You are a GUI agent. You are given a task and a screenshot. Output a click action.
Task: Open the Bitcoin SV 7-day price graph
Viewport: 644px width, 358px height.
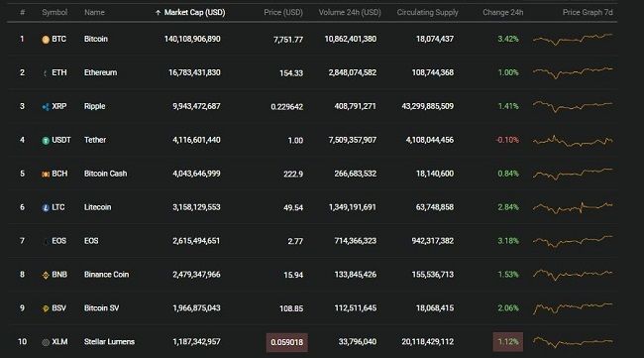(x=573, y=308)
